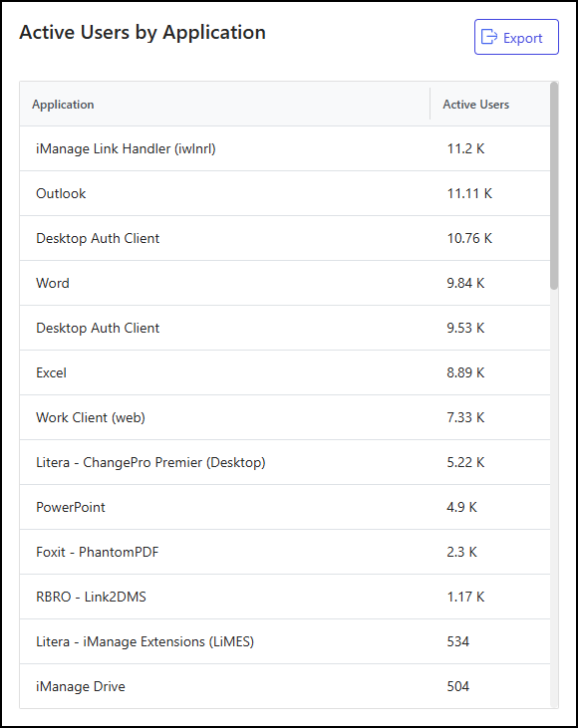Click the 10.76 K active users value
Image resolution: width=578 pixels, height=728 pixels.
469,238
